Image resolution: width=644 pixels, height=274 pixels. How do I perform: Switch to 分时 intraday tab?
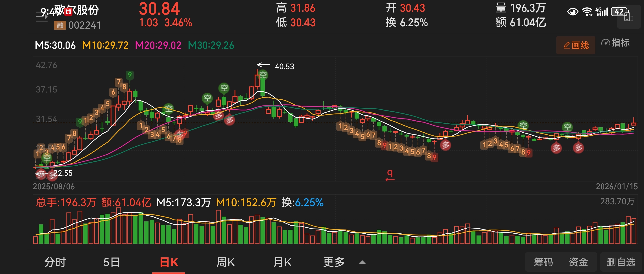[55, 262]
